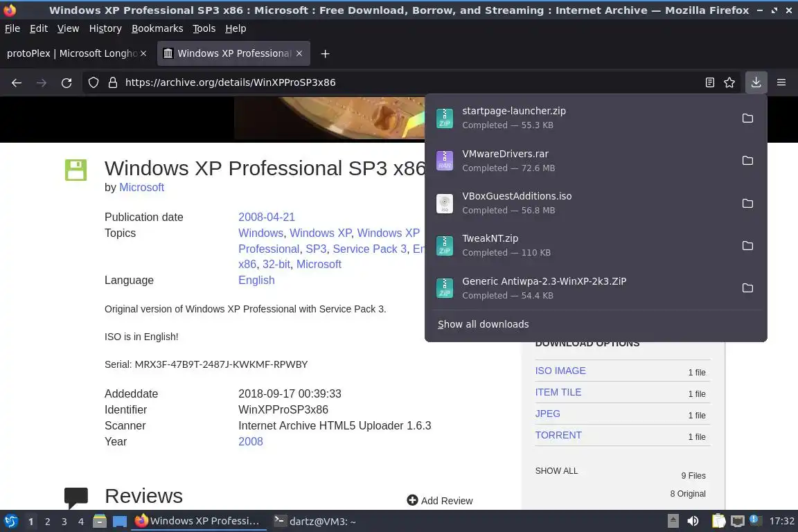Viewport: 798px width, 532px height.
Task: Click Add Review
Action: coord(440,500)
